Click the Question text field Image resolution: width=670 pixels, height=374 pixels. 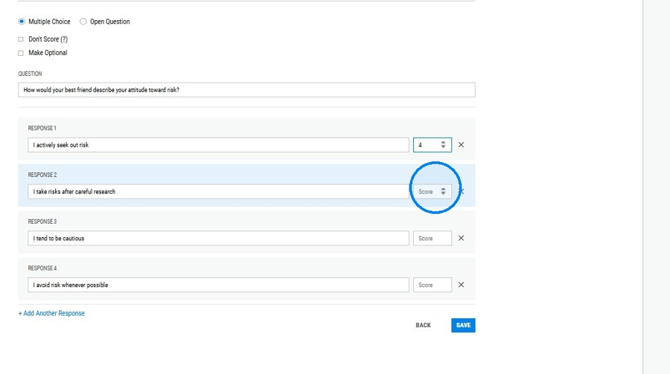[x=247, y=90]
